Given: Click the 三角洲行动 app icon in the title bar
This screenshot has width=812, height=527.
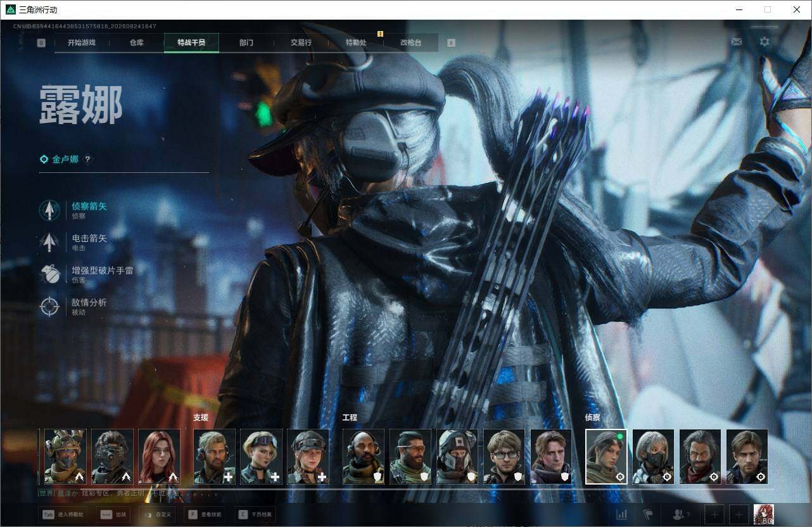Looking at the screenshot, I should (11, 10).
